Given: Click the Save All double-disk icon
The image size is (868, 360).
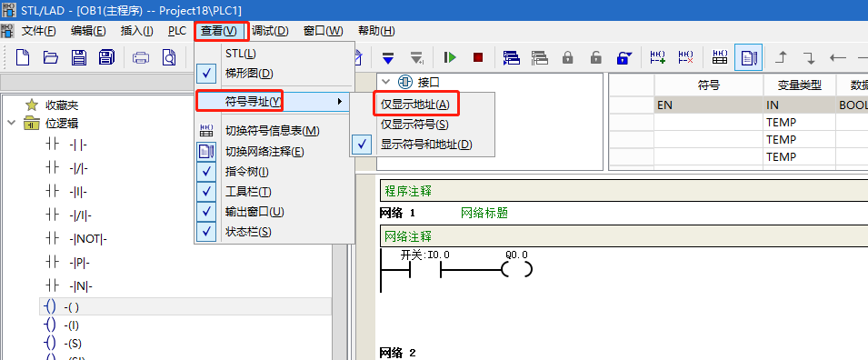Looking at the screenshot, I should tap(106, 57).
